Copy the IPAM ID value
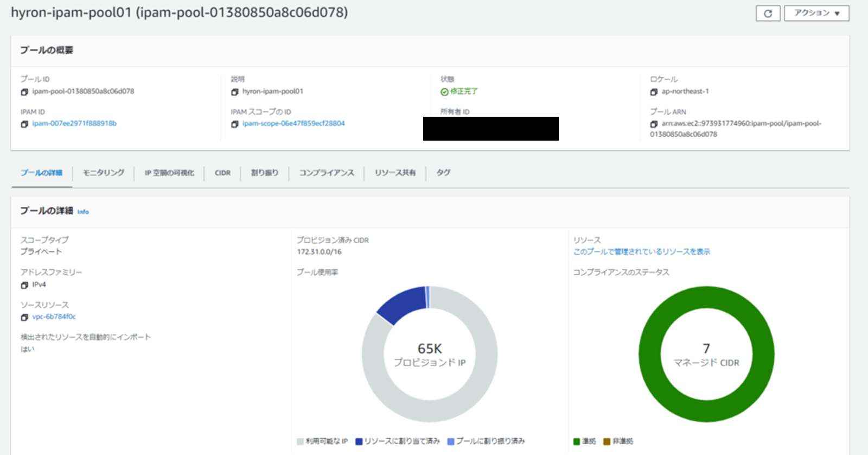 pyautogui.click(x=24, y=124)
